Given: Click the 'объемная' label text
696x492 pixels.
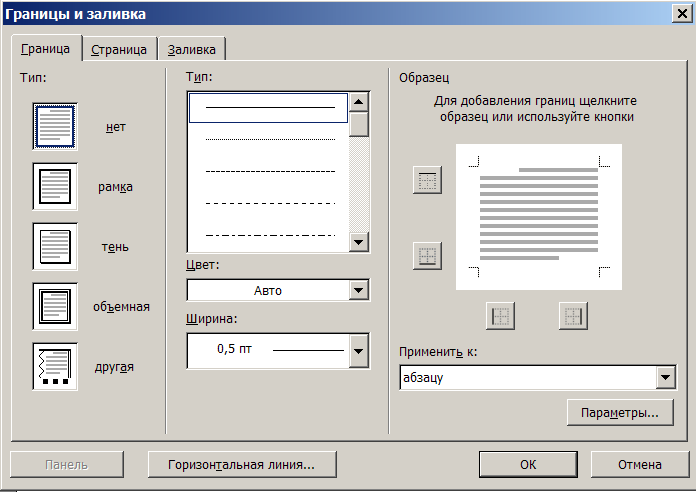Looking at the screenshot, I should (x=121, y=307).
